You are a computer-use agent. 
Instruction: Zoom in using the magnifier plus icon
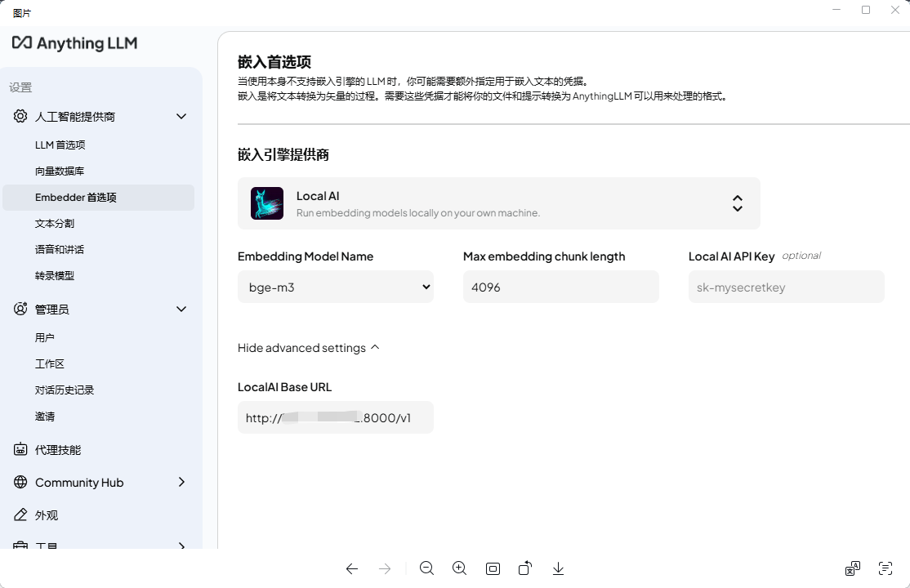(x=460, y=569)
